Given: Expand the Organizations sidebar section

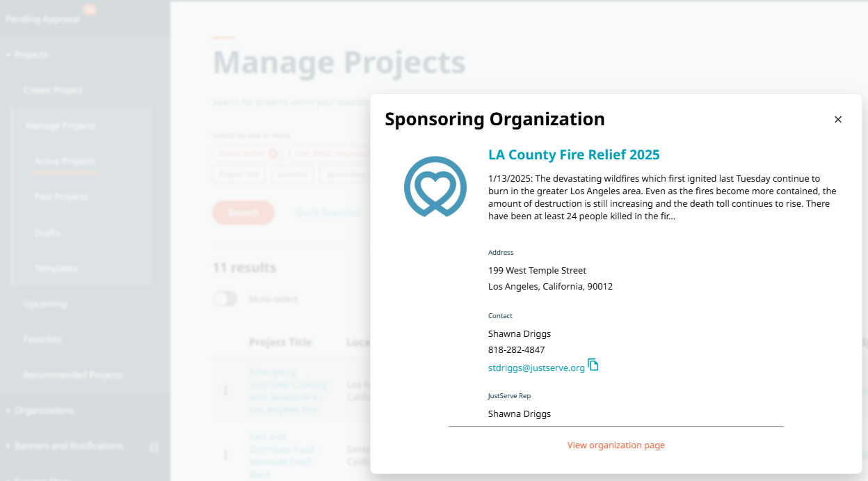Looking at the screenshot, I should [x=8, y=411].
